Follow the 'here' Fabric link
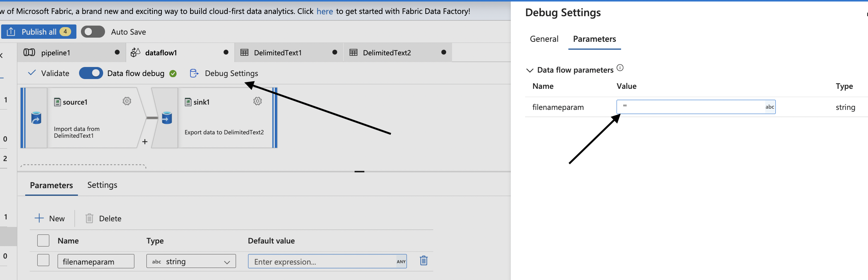 click(x=324, y=12)
